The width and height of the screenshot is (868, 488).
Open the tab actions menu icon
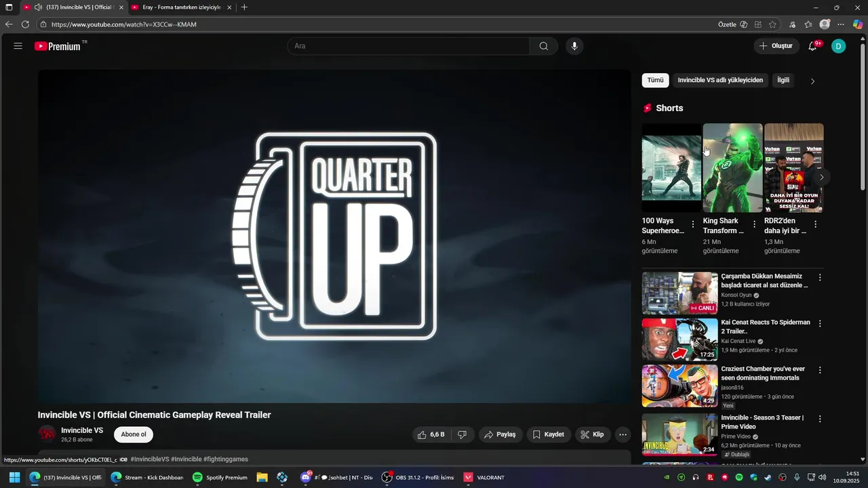9,7
